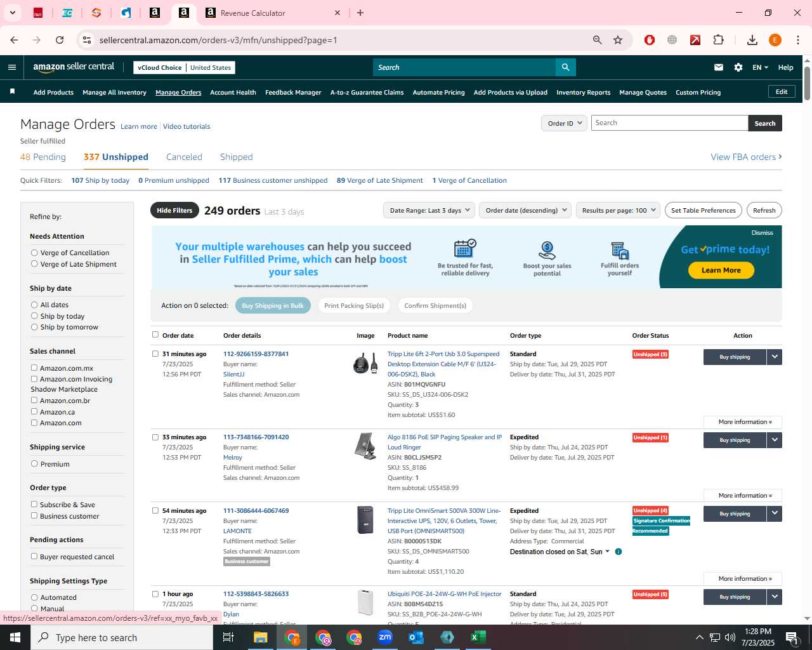Click the magnifier search button in header
The width and height of the screenshot is (812, 650).
coord(565,67)
